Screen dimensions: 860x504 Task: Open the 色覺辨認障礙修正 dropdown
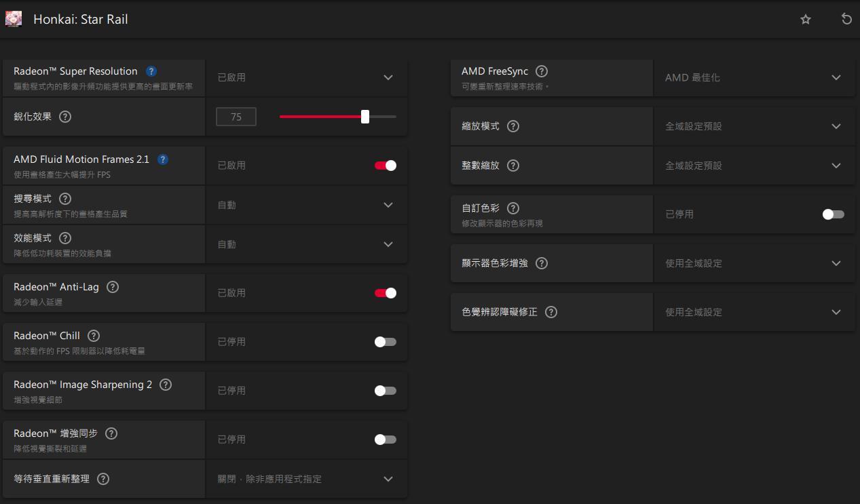click(754, 312)
